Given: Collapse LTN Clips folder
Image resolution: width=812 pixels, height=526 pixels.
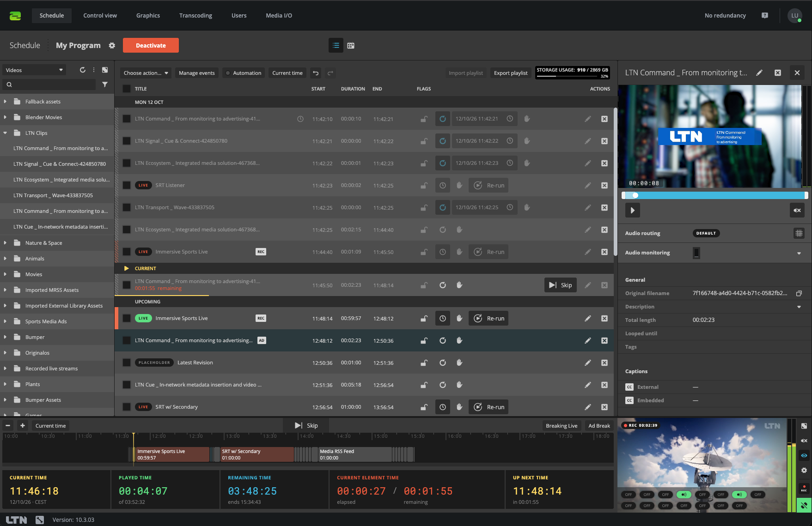Looking at the screenshot, I should [x=5, y=133].
